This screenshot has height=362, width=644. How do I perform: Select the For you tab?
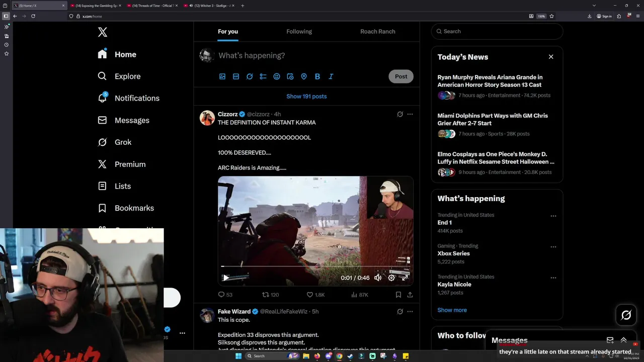pyautogui.click(x=228, y=31)
